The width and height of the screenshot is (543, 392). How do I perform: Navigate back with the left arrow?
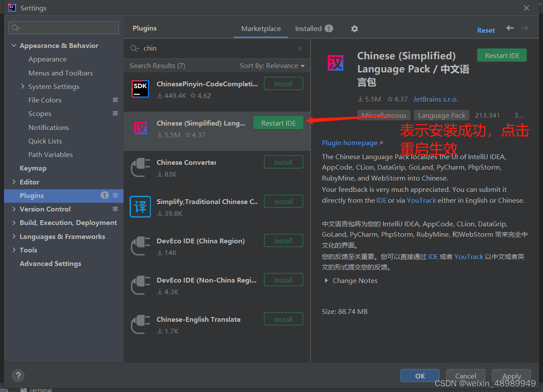(x=510, y=28)
